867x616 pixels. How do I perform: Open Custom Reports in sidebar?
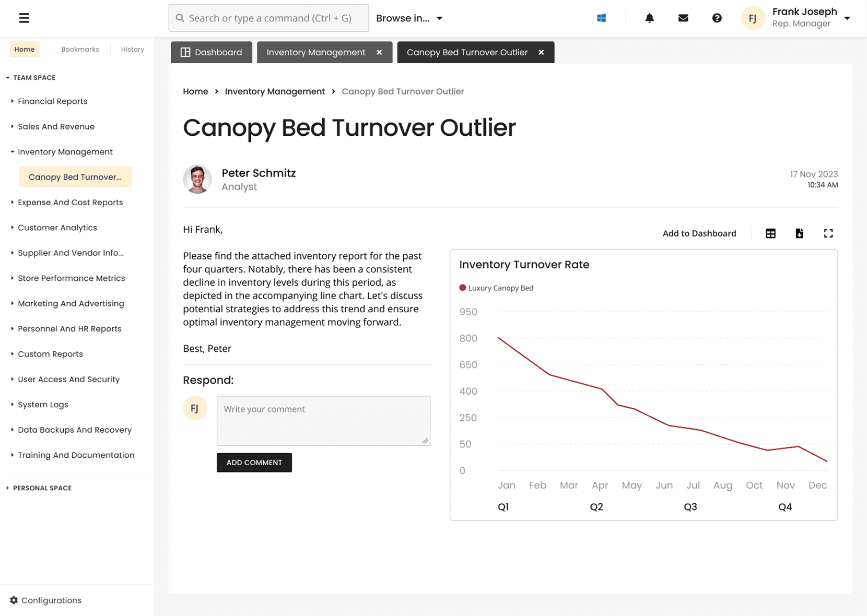tap(50, 354)
